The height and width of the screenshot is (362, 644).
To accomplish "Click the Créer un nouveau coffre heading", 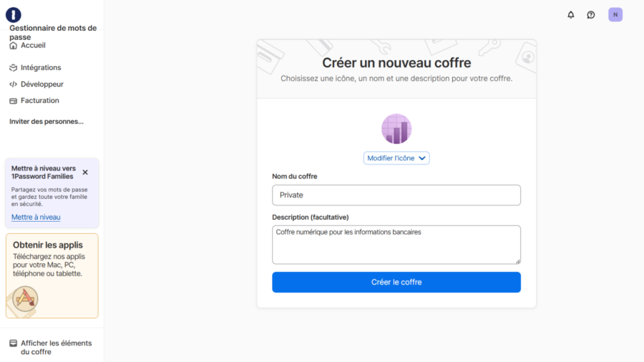I will point(396,63).
